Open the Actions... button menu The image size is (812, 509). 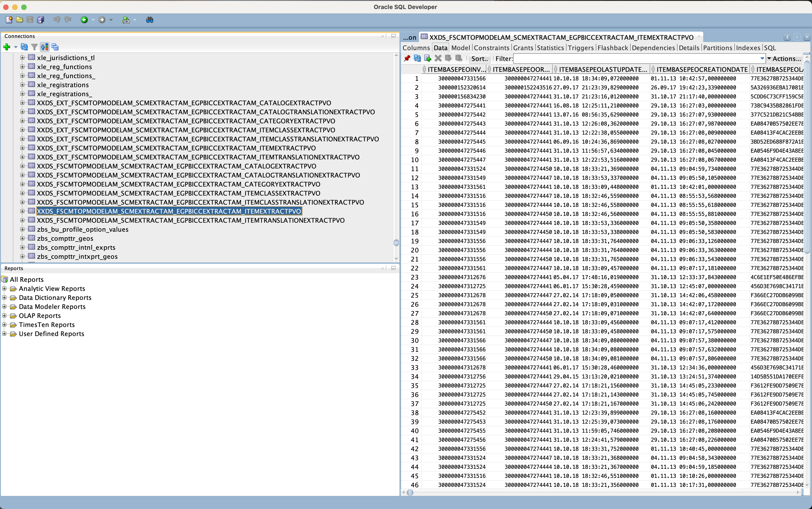(784, 58)
